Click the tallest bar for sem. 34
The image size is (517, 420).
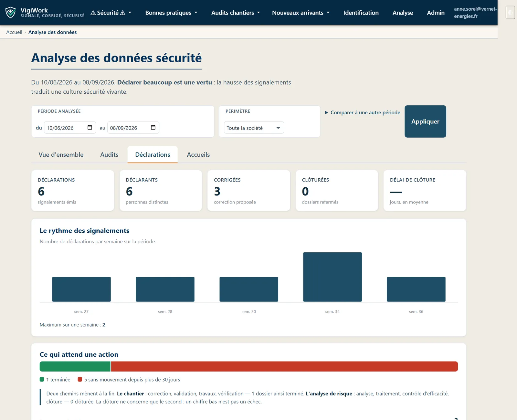click(332, 277)
